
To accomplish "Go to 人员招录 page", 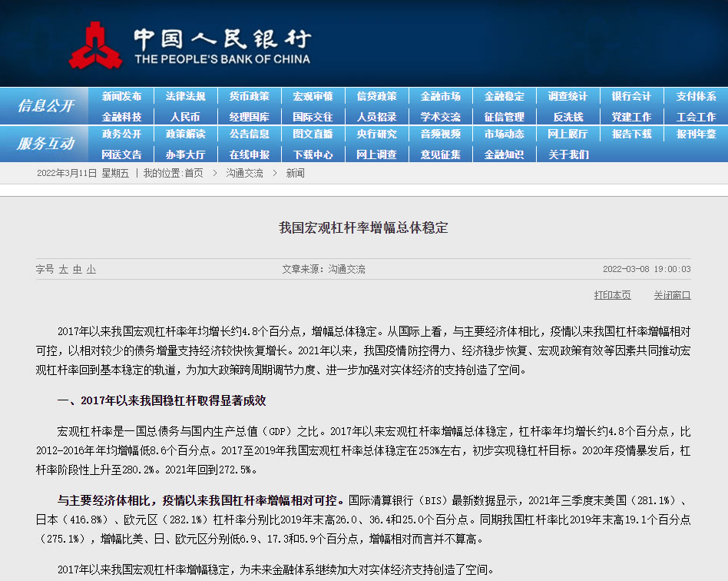I will coord(376,117).
